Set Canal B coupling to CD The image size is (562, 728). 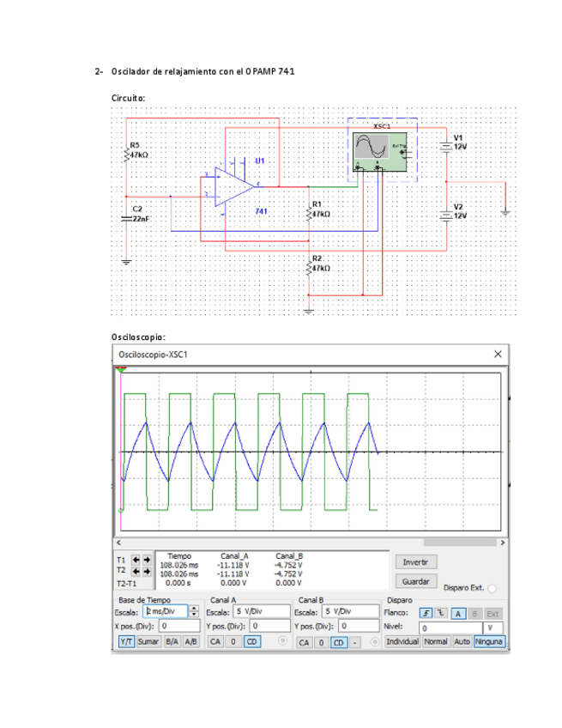339,641
